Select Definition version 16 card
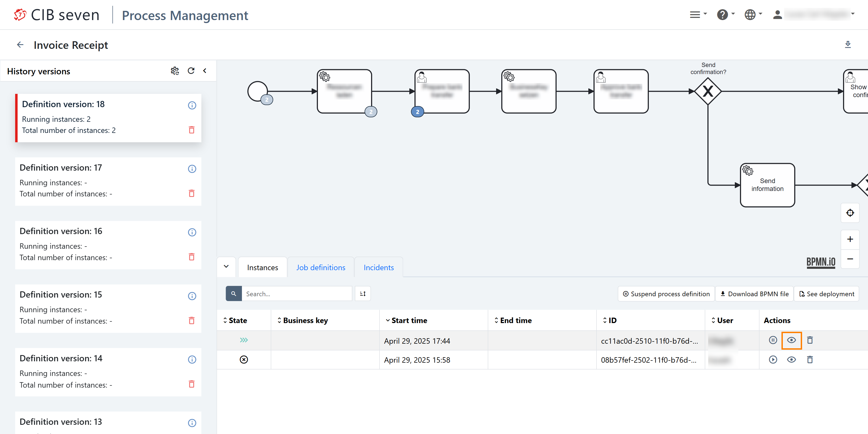 (108, 245)
